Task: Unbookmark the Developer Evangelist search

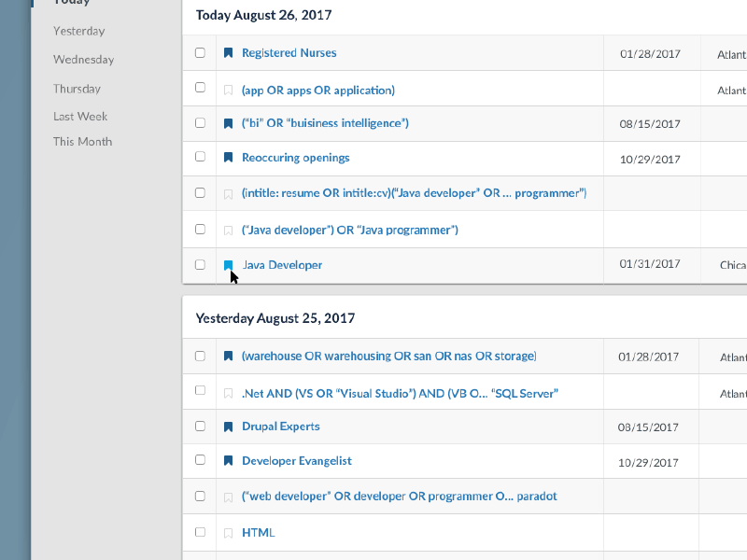Action: tap(228, 461)
